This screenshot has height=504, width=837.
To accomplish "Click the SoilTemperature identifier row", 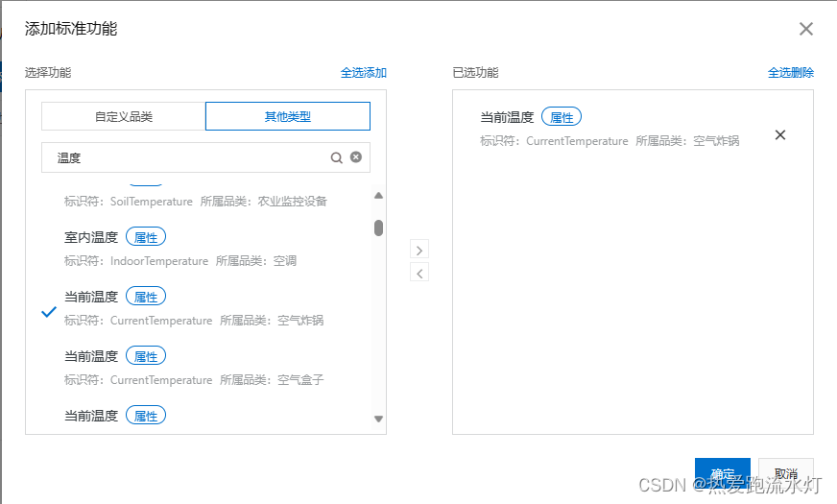I will (196, 202).
